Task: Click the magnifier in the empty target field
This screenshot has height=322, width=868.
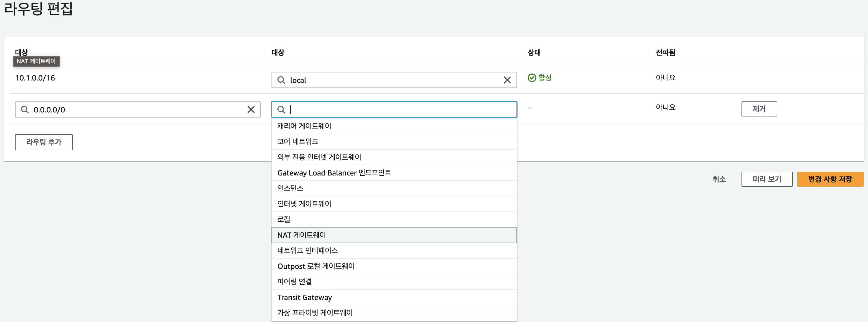Action: pyautogui.click(x=281, y=109)
